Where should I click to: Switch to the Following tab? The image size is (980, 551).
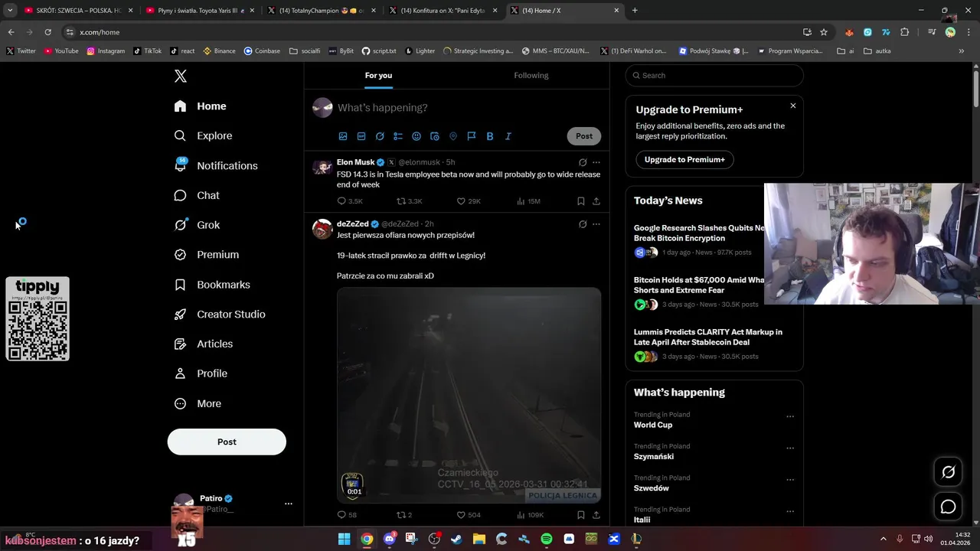(x=531, y=75)
